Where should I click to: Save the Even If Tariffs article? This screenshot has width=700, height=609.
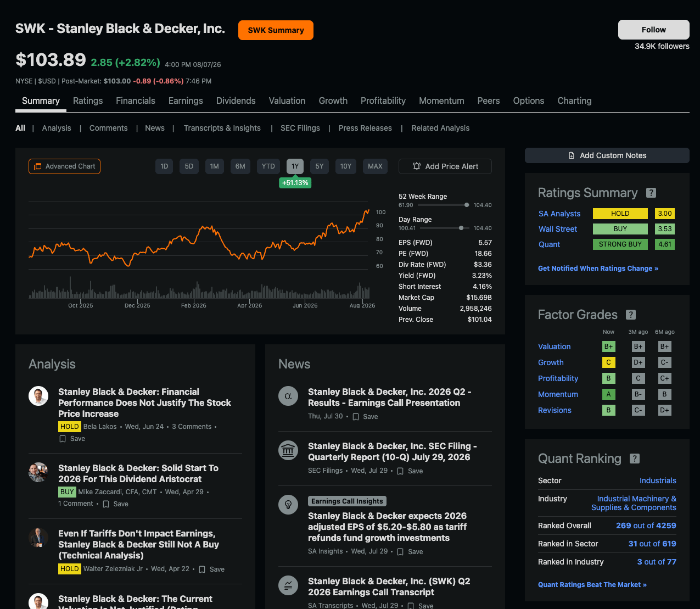(211, 569)
